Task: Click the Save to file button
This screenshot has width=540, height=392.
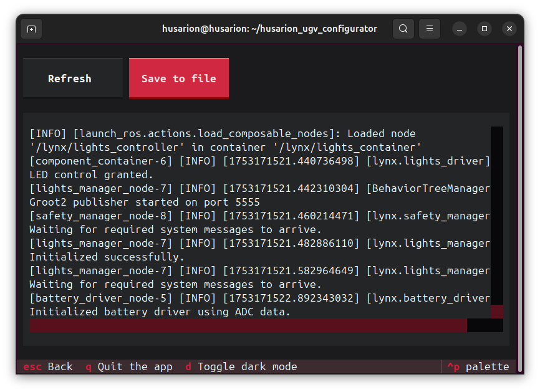Action: (x=179, y=79)
